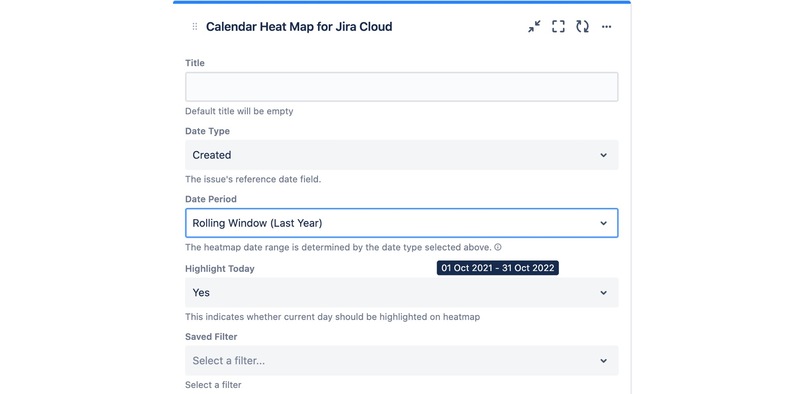
Task: Expand gadget to full screen
Action: pos(558,27)
